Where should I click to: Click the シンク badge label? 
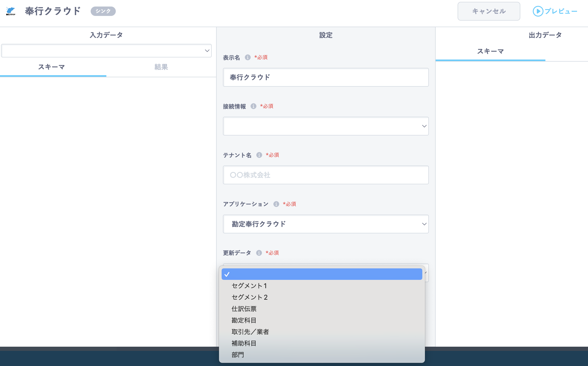coord(103,11)
